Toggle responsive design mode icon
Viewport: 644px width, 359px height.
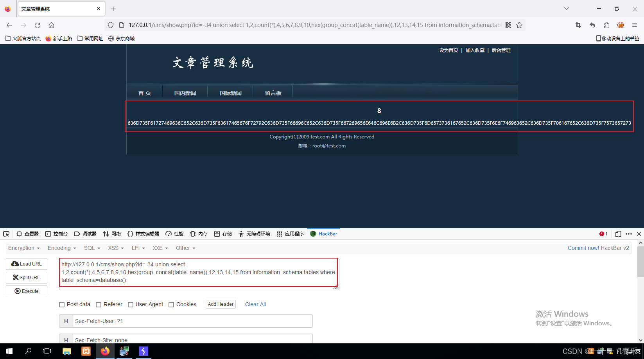618,234
